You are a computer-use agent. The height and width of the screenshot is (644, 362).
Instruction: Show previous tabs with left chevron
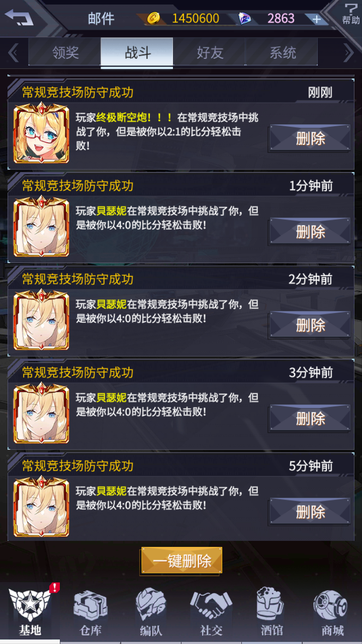14,53
